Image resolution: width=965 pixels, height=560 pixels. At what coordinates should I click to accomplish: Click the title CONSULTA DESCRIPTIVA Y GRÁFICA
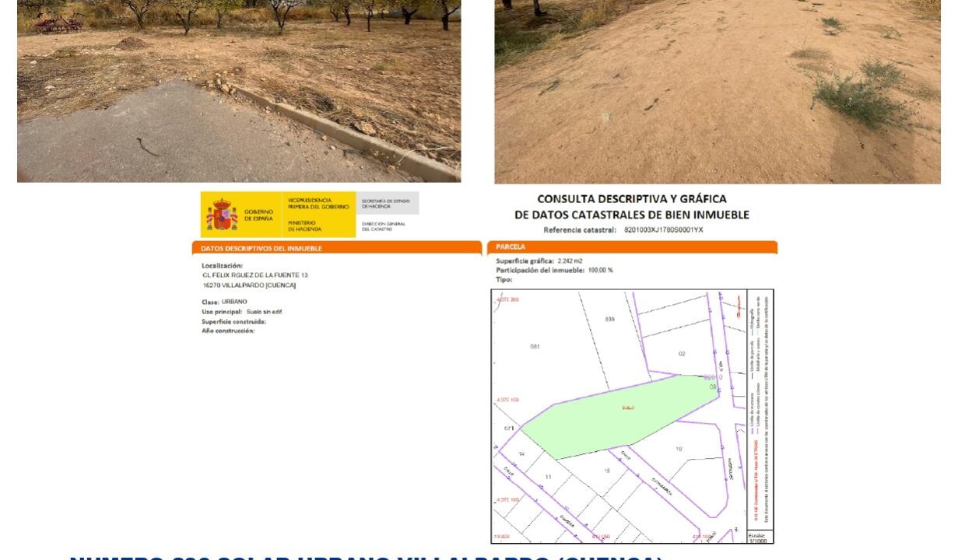(632, 199)
